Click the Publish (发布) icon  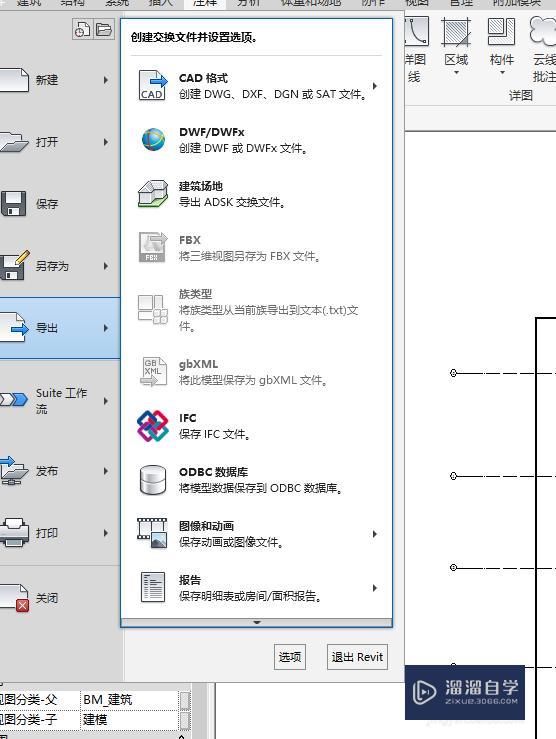click(14, 470)
